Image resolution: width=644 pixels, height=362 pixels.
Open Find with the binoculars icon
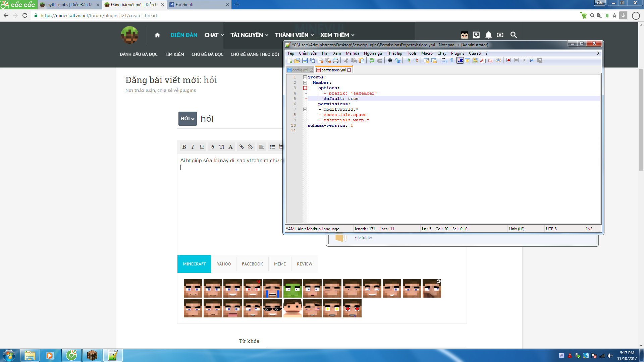(x=390, y=61)
